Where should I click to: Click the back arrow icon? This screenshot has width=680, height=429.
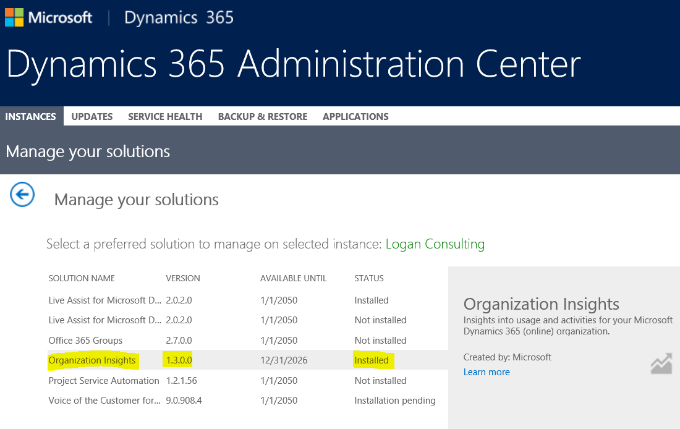click(x=22, y=194)
